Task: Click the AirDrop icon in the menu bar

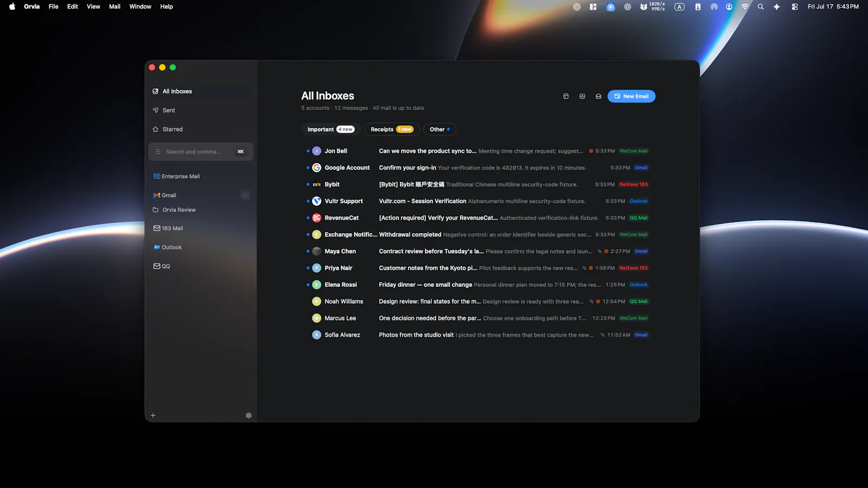Action: pos(714,7)
